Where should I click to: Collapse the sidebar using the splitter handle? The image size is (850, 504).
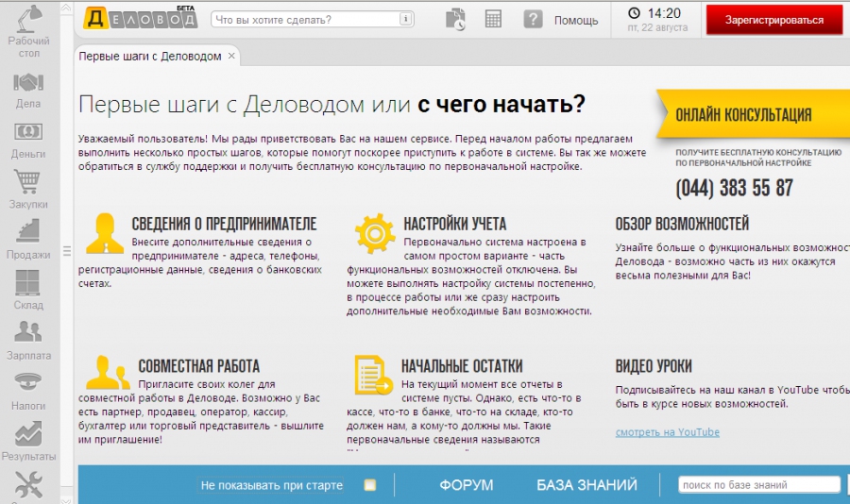[67, 251]
